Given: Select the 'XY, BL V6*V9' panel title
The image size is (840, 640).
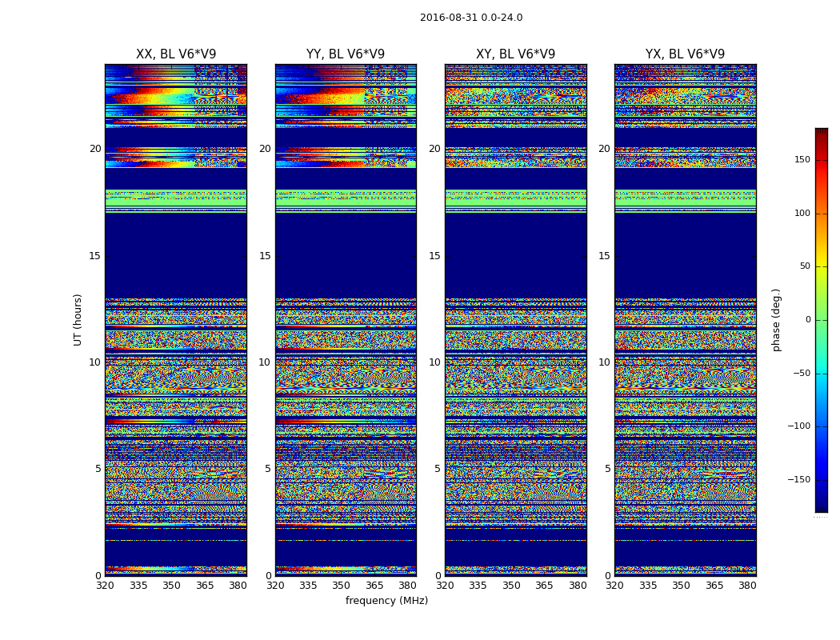Looking at the screenshot, I should click(x=515, y=54).
